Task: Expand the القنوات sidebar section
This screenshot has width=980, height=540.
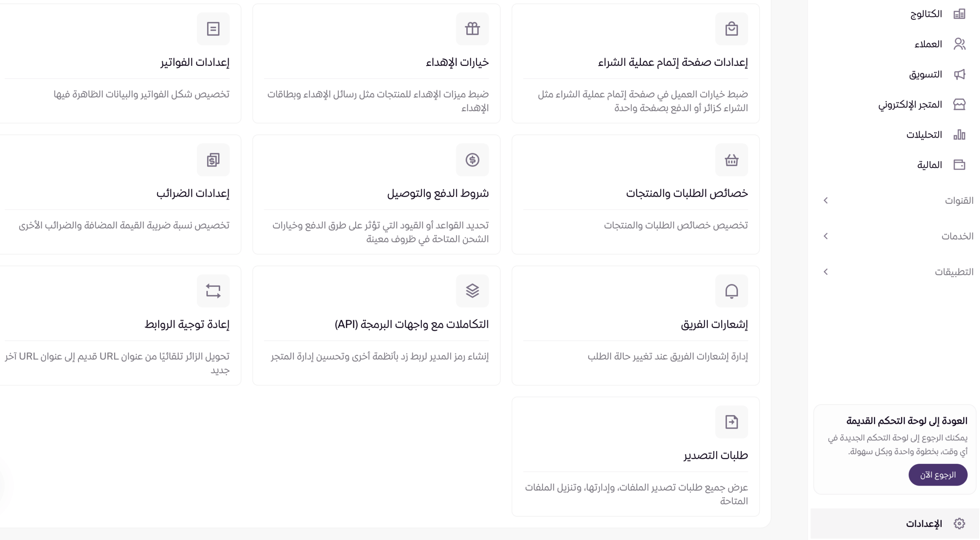Action: [x=826, y=200]
